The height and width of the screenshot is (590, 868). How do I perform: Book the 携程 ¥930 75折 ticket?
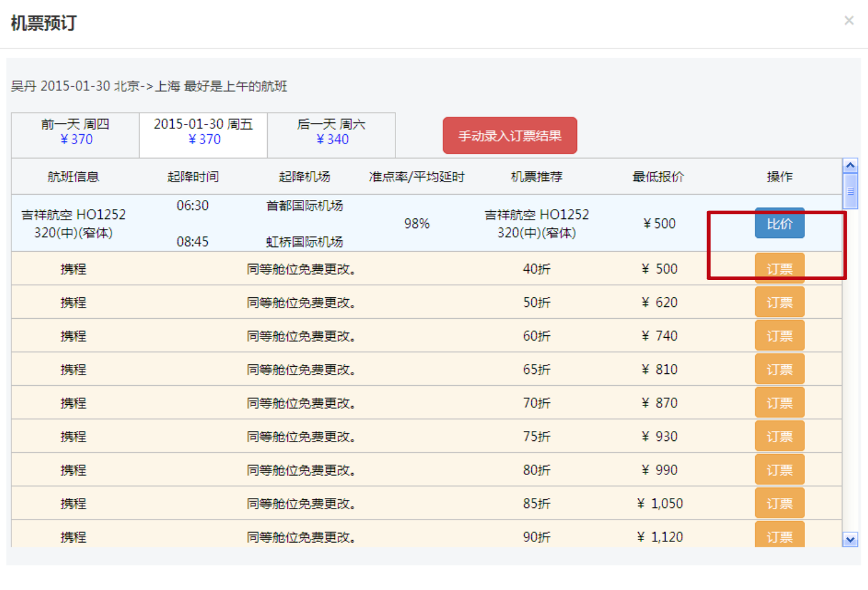click(780, 436)
